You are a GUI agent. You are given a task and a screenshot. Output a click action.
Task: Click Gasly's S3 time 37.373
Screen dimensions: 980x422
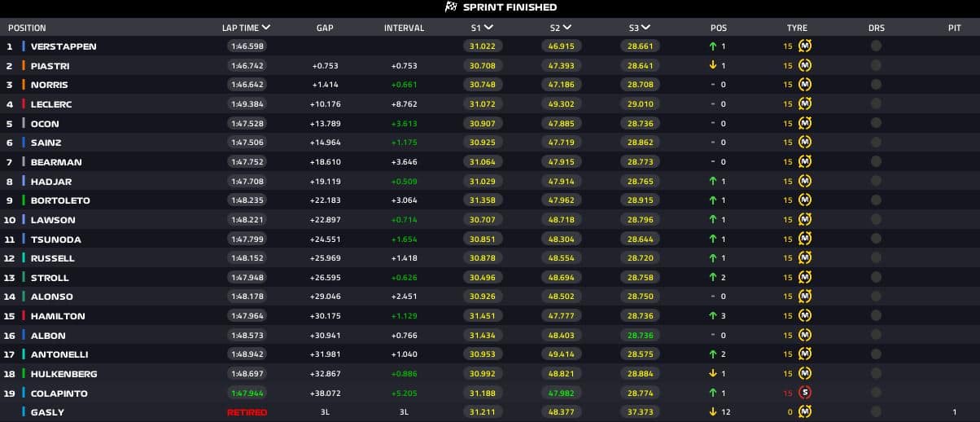tap(640, 412)
